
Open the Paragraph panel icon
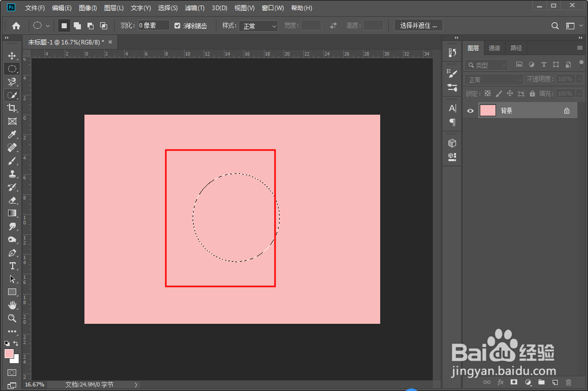[453, 122]
